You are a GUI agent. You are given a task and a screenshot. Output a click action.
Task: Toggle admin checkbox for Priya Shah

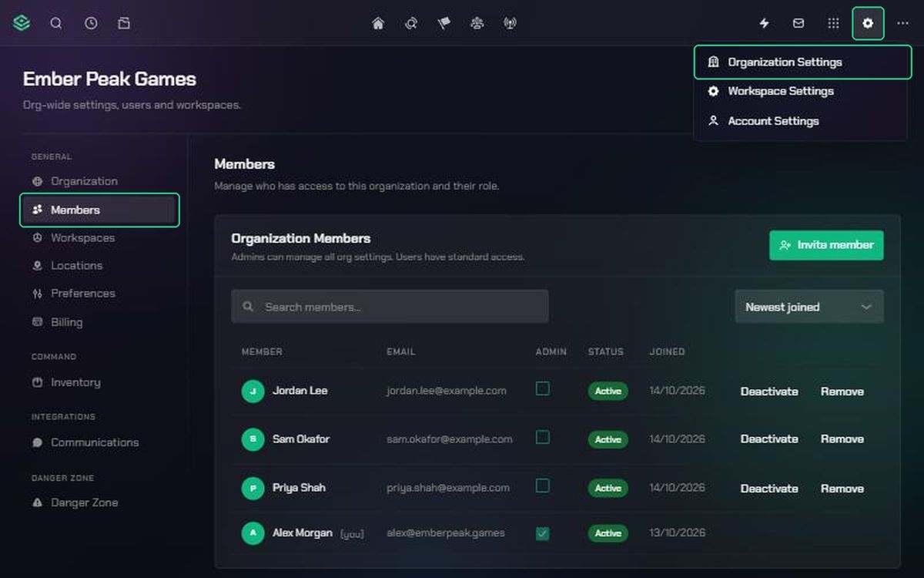(543, 486)
